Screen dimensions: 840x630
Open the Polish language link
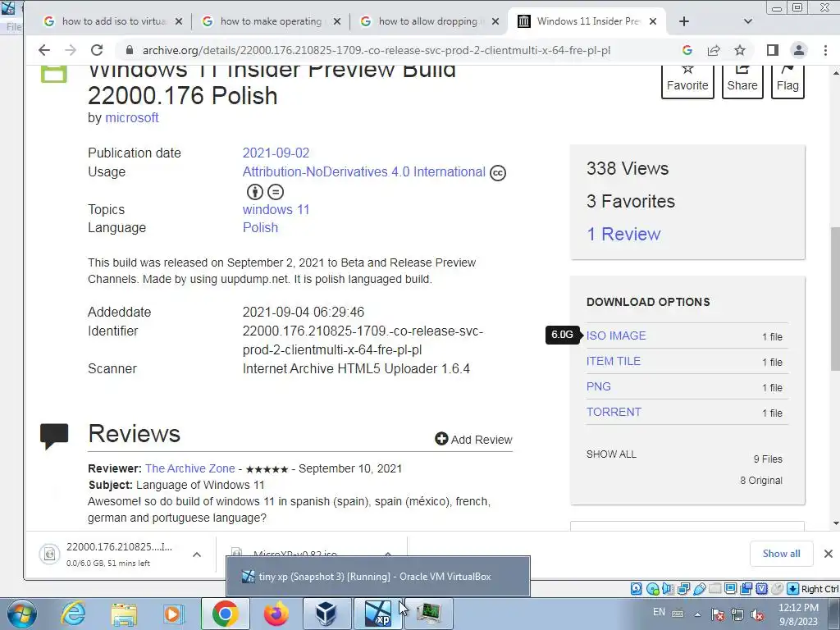(260, 228)
